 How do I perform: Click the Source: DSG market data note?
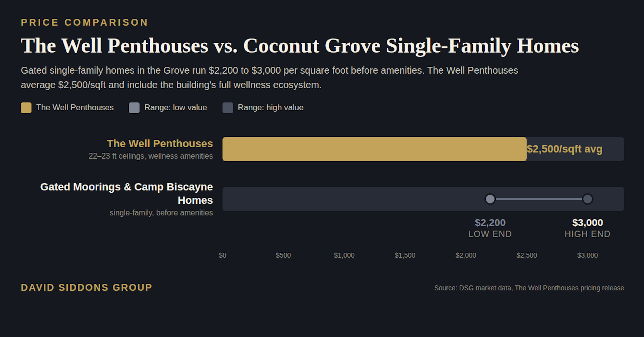[x=529, y=288]
